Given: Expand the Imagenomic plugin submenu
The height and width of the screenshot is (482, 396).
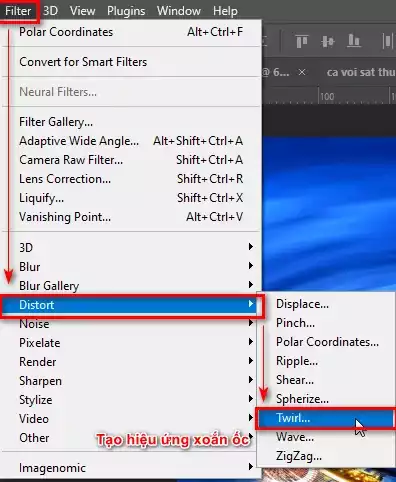Looking at the screenshot, I should [x=131, y=468].
